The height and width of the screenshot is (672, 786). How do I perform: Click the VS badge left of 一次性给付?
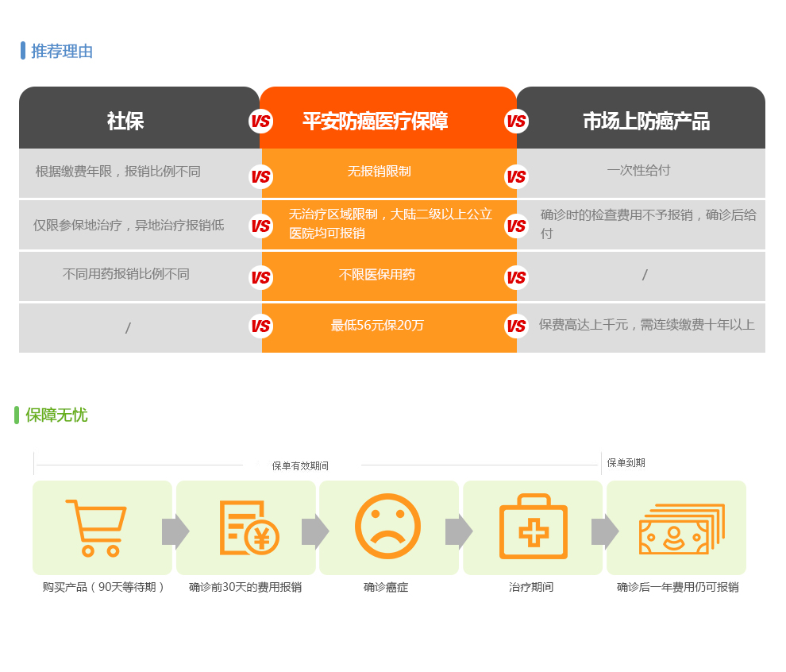516,177
